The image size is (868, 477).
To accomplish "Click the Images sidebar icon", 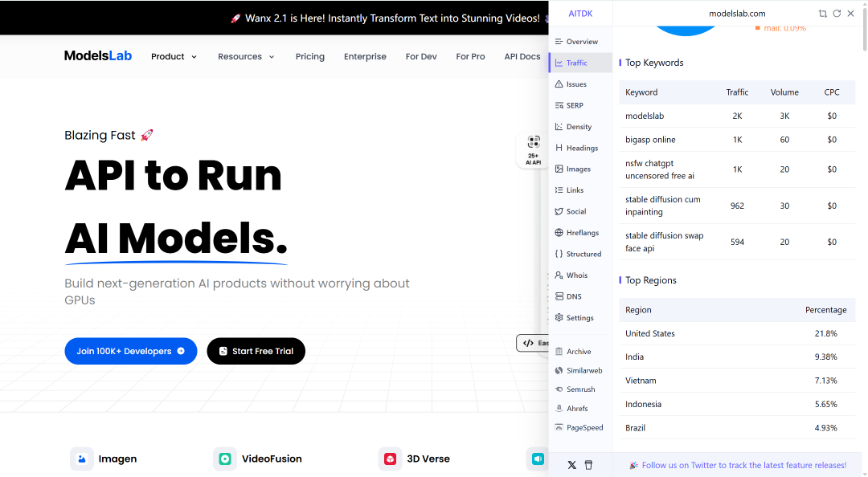I will point(559,169).
